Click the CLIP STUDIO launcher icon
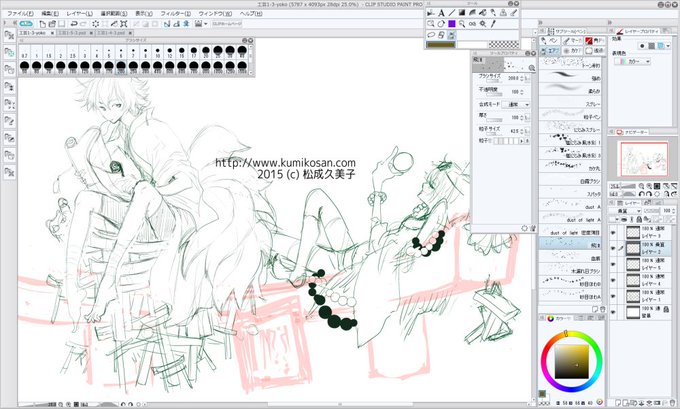The height and width of the screenshot is (409, 680). (x=26, y=24)
